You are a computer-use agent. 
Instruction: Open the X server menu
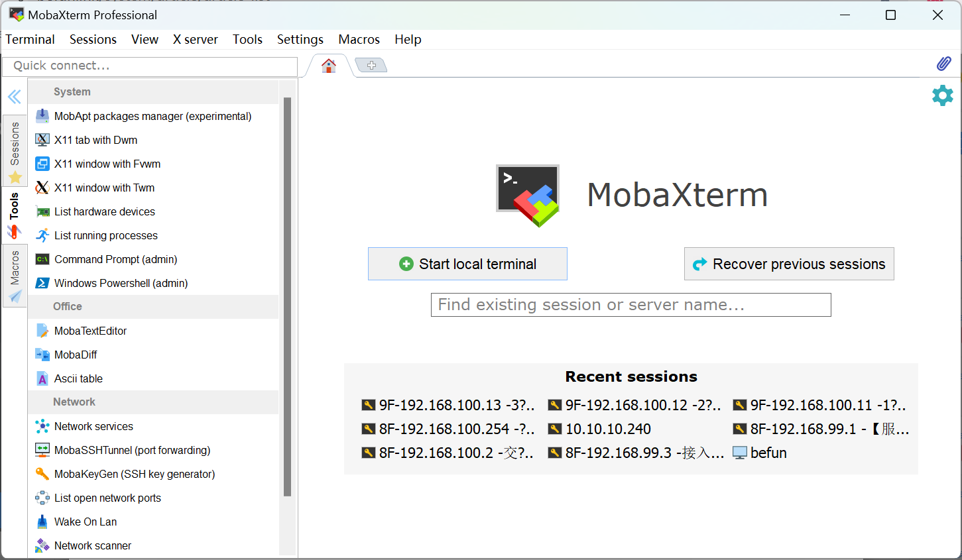point(196,40)
